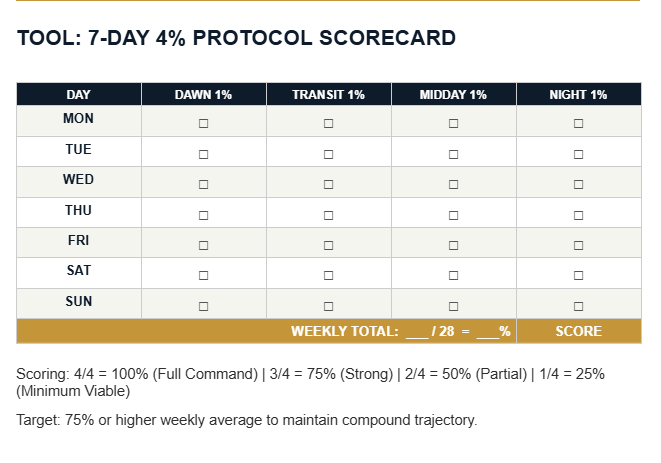Click the weekly total blank before / 28
The width and height of the screenshot is (661, 463).
(x=417, y=332)
